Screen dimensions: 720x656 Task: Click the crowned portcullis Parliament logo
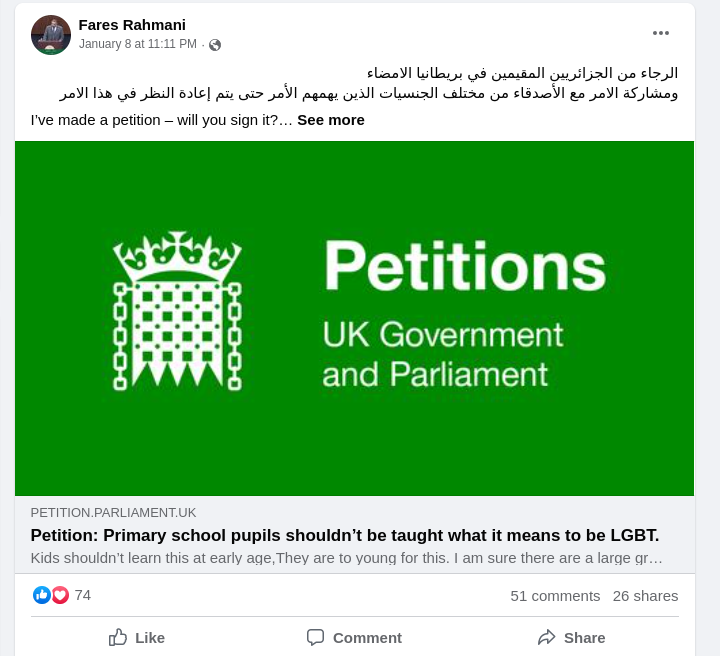[x=178, y=311]
